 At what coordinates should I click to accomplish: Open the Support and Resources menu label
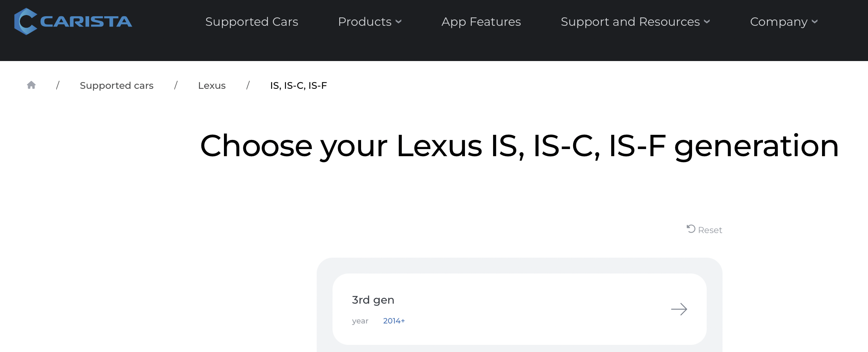(630, 22)
